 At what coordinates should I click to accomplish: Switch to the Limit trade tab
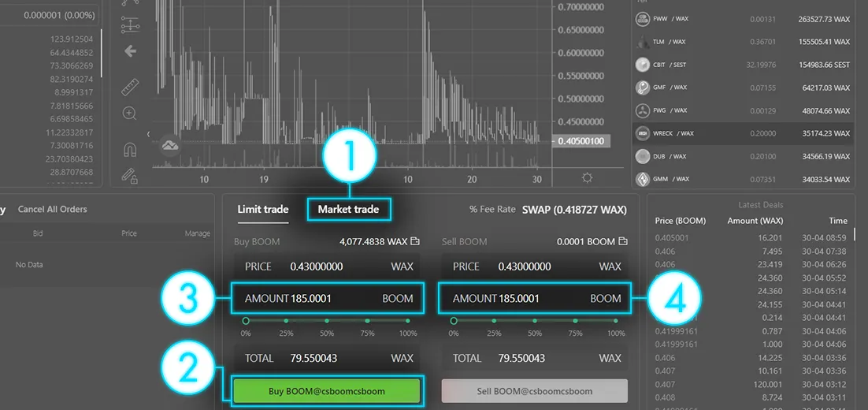click(263, 210)
